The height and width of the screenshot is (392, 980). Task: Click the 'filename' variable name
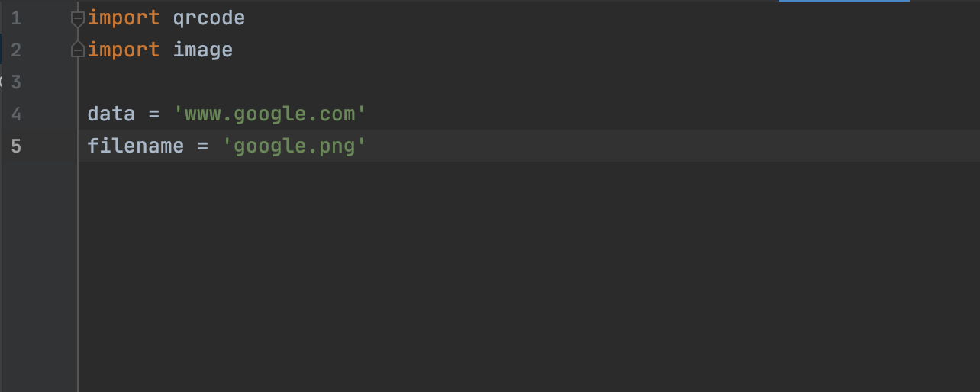pyautogui.click(x=135, y=146)
